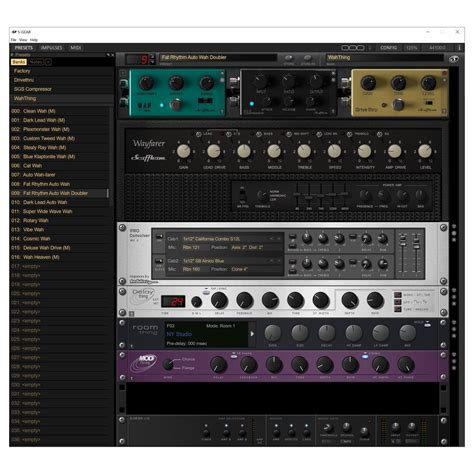The width and height of the screenshot is (474, 474).
Task: Switch to the PRESETS tab
Action: point(24,48)
